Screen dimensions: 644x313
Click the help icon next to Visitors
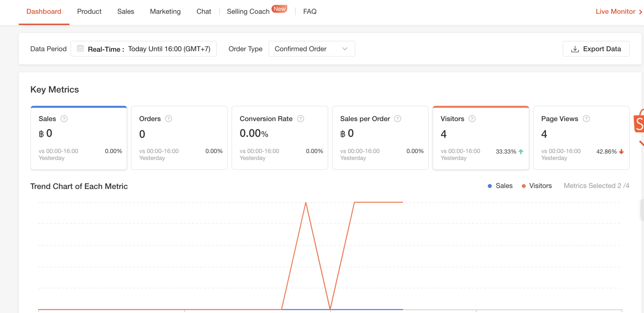click(472, 119)
